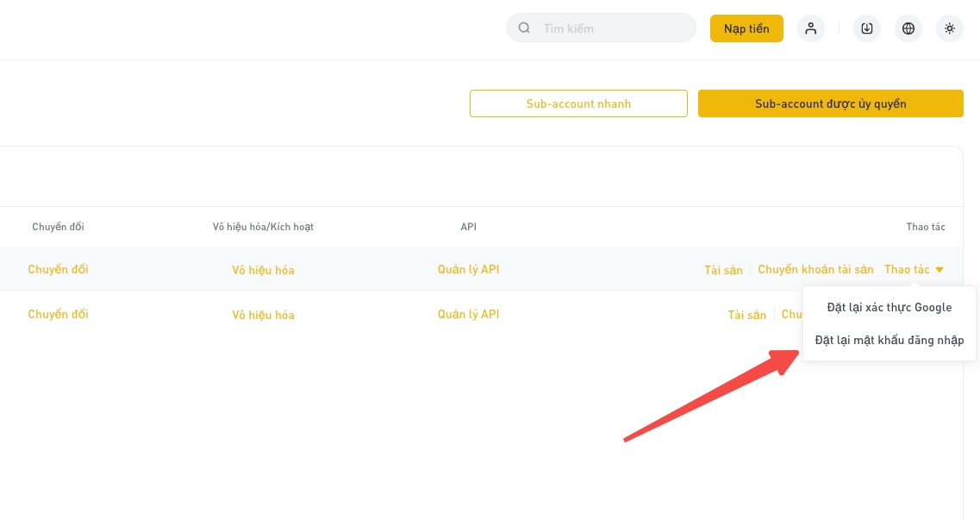Click Vô hiệu hóa in second row
This screenshot has width=980, height=520.
point(263,315)
